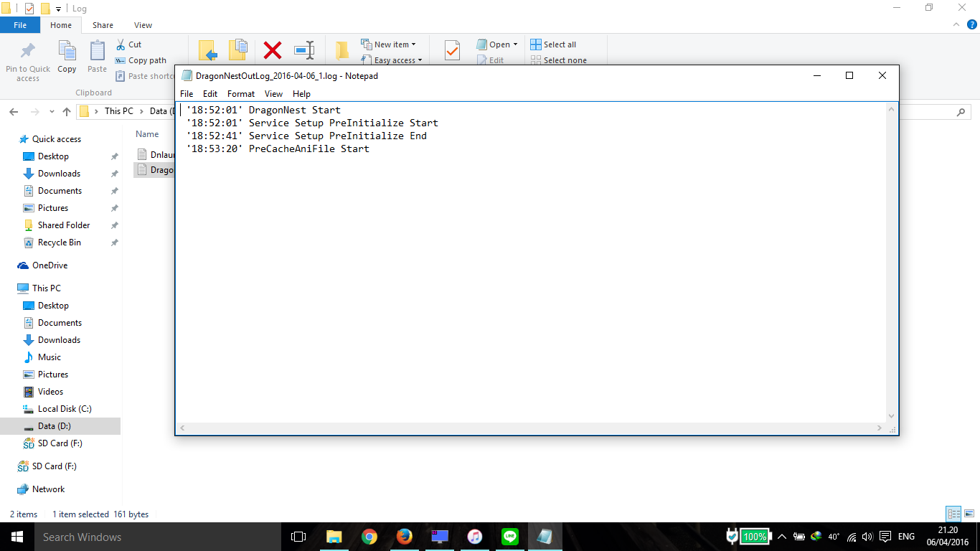Expand the Easy access dropdown
980x551 pixels.
[392, 60]
